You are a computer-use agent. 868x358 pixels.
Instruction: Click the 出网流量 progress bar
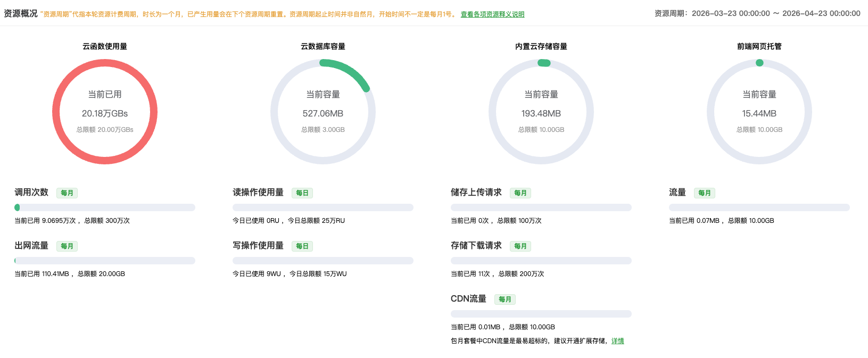pyautogui.click(x=105, y=261)
